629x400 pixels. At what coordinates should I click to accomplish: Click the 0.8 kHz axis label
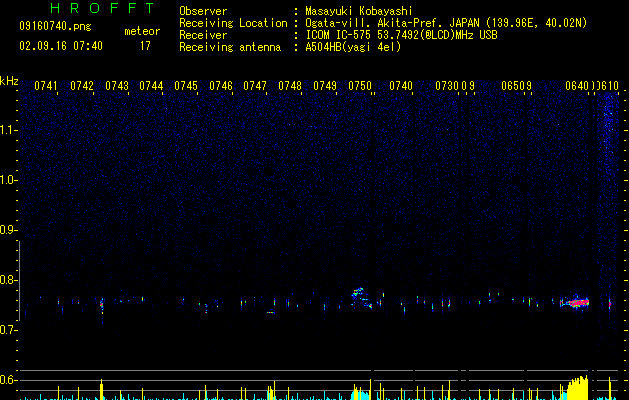coord(9,280)
